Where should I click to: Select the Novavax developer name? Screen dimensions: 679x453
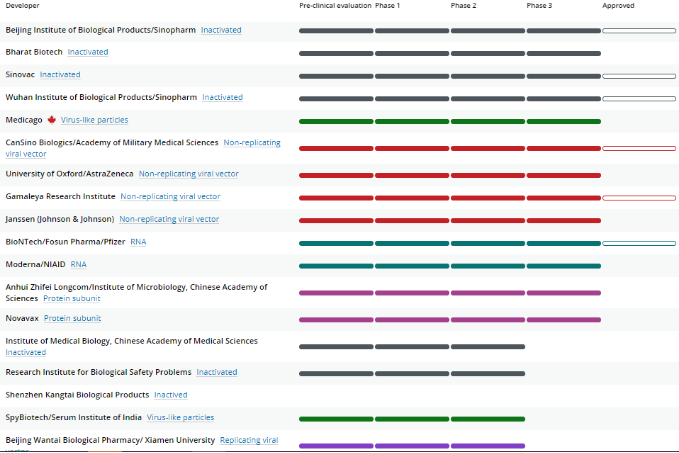click(x=22, y=318)
